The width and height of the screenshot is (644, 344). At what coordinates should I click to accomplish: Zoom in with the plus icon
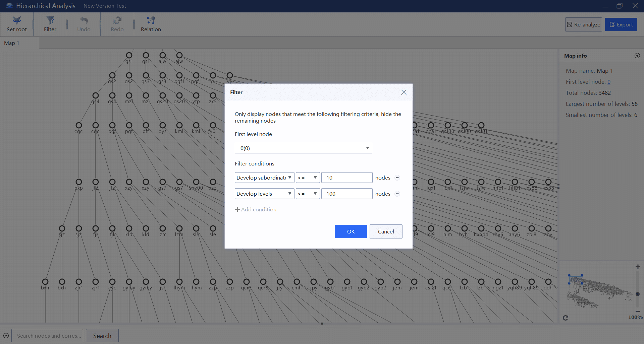point(638,267)
